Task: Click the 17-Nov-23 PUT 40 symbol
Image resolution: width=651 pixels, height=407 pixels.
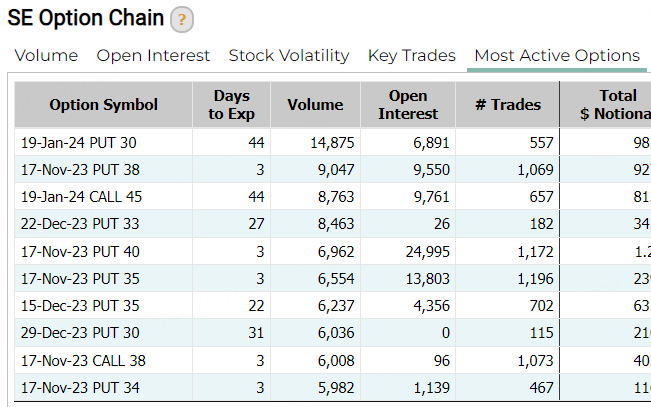Action: coord(80,252)
